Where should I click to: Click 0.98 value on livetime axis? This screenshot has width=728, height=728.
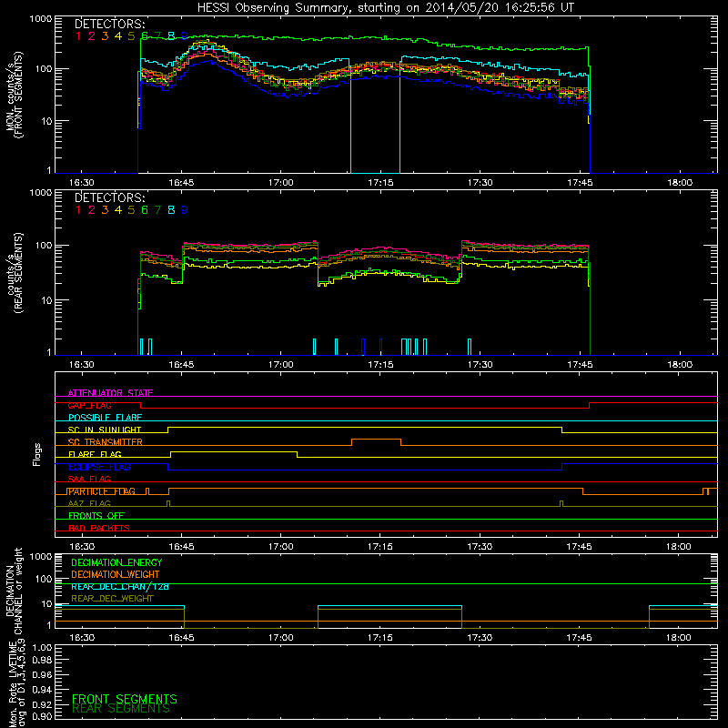[42, 660]
